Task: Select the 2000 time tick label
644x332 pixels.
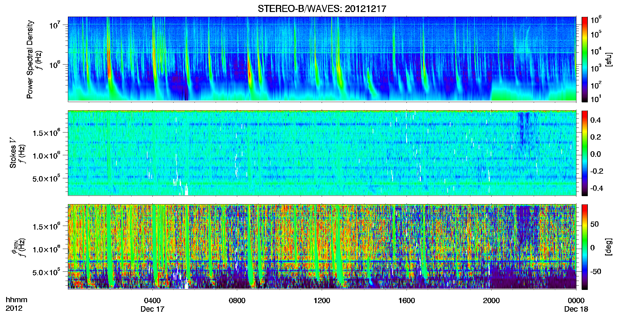Action: coord(491,300)
